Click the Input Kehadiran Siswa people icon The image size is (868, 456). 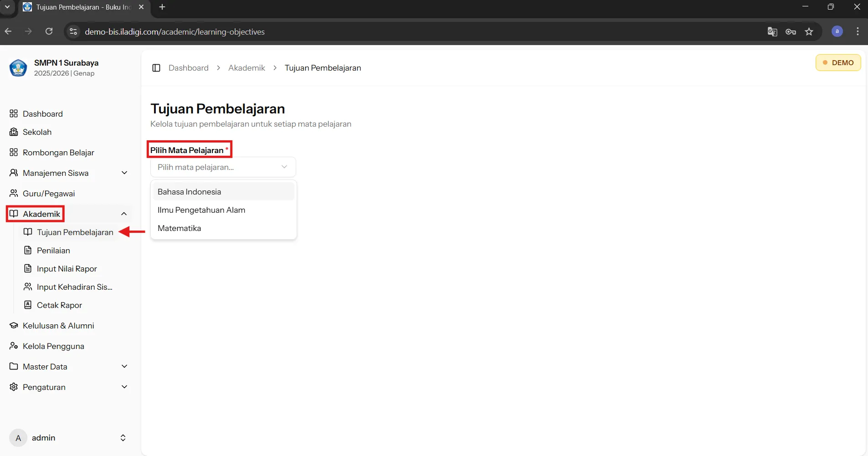click(x=28, y=287)
